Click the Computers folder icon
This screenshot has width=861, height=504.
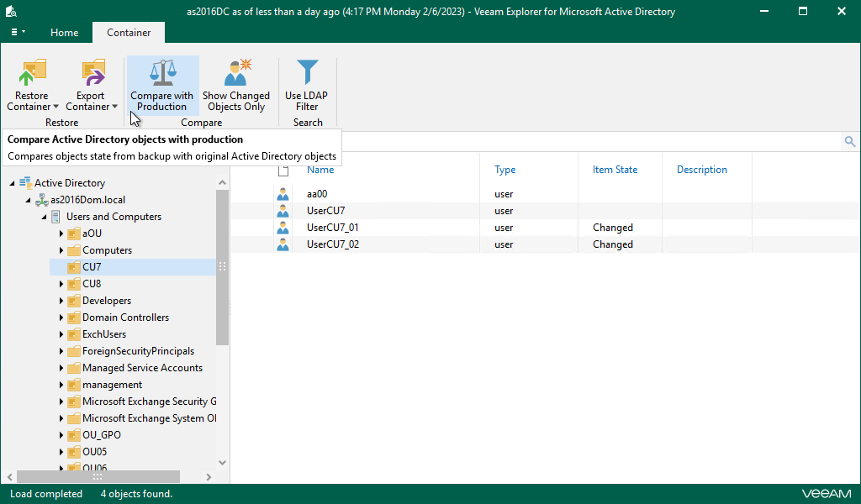pos(74,250)
